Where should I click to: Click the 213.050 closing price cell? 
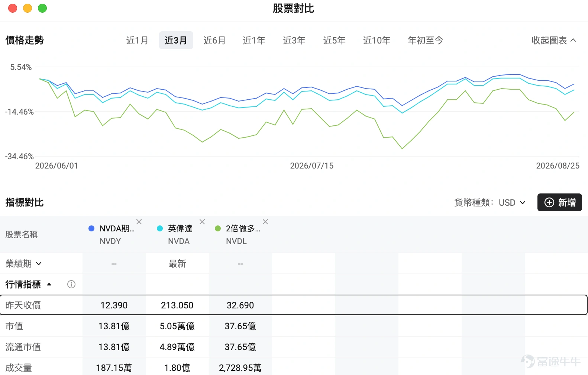point(177,305)
